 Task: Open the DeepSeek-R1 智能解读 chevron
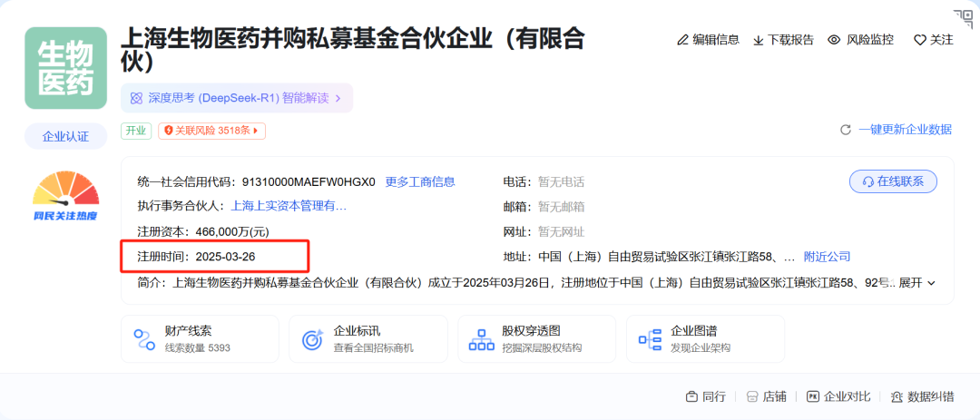click(338, 98)
